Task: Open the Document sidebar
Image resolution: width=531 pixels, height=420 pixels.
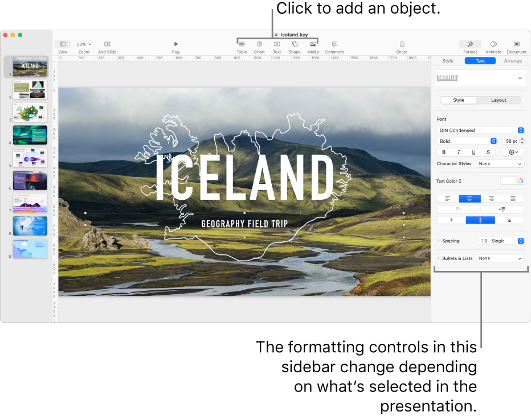Action: click(x=517, y=44)
